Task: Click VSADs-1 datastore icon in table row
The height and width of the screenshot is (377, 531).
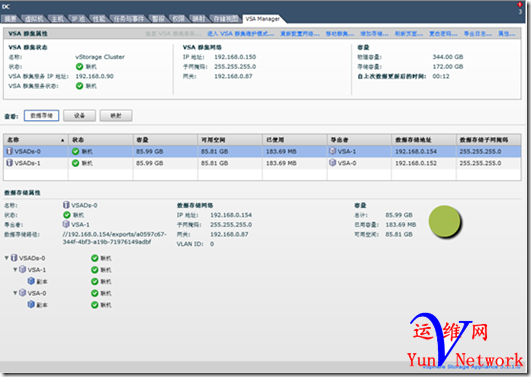Action: click(x=9, y=163)
